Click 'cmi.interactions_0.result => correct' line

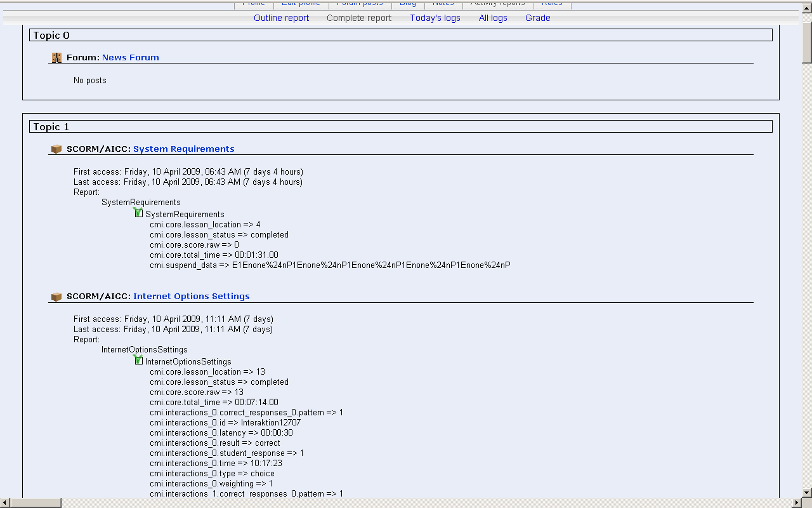(215, 443)
